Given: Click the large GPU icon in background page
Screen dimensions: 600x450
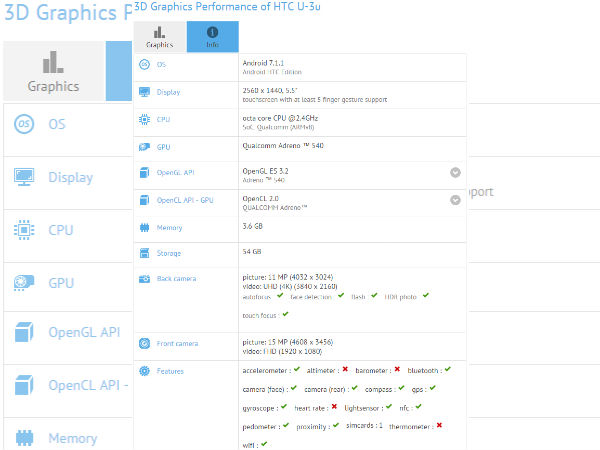Looking at the screenshot, I should [24, 283].
